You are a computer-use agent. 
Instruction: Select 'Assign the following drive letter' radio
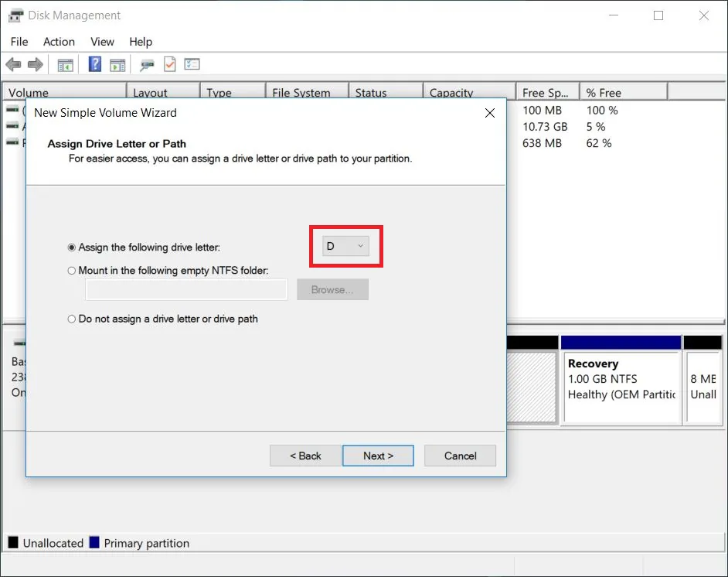click(72, 248)
